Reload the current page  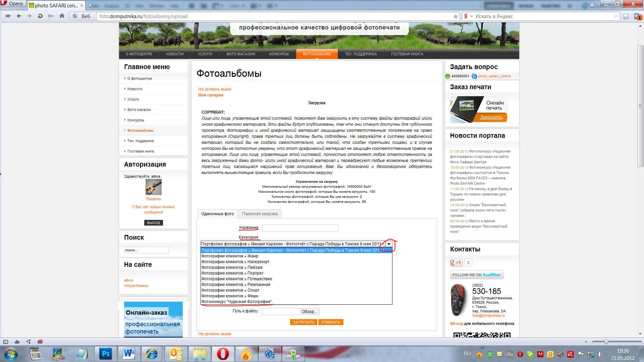[x=40, y=16]
